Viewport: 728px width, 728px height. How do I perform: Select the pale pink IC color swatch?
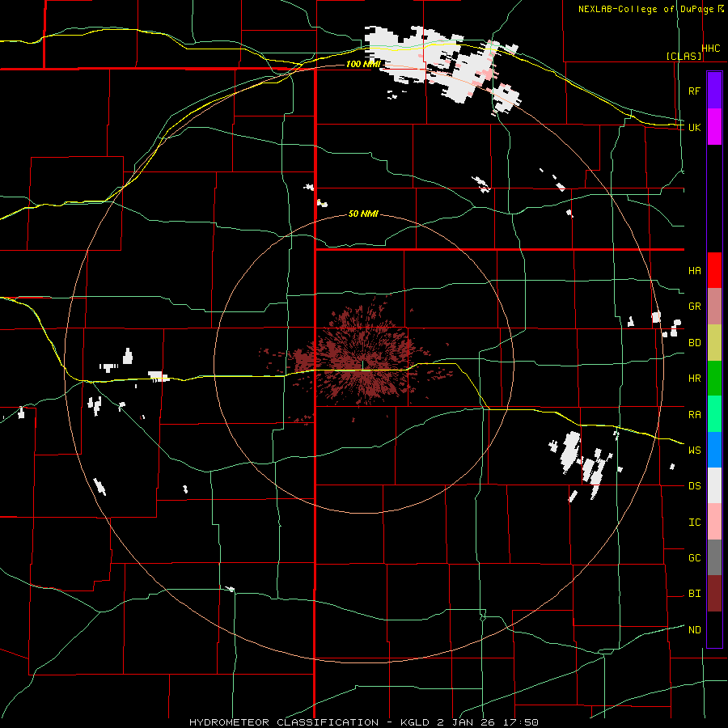point(714,522)
